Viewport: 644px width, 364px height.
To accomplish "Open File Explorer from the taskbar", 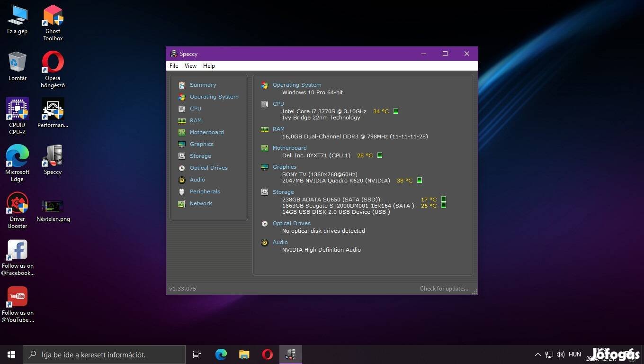I will pos(244,355).
